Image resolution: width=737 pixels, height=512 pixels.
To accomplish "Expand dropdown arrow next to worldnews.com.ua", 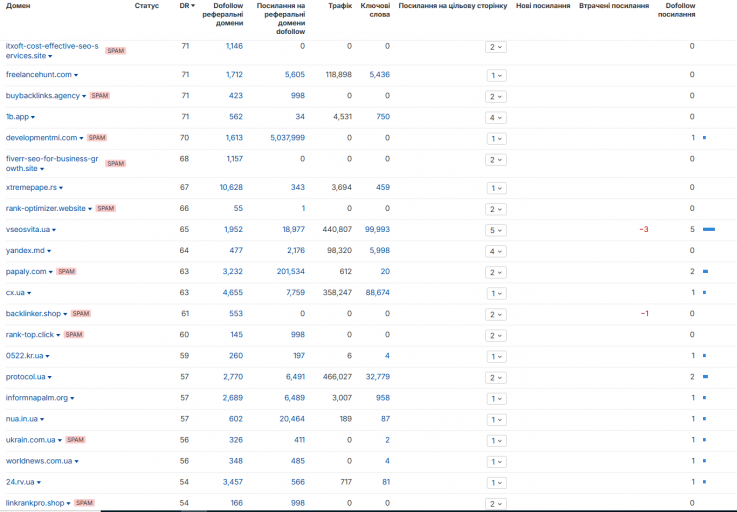I will pos(77,462).
